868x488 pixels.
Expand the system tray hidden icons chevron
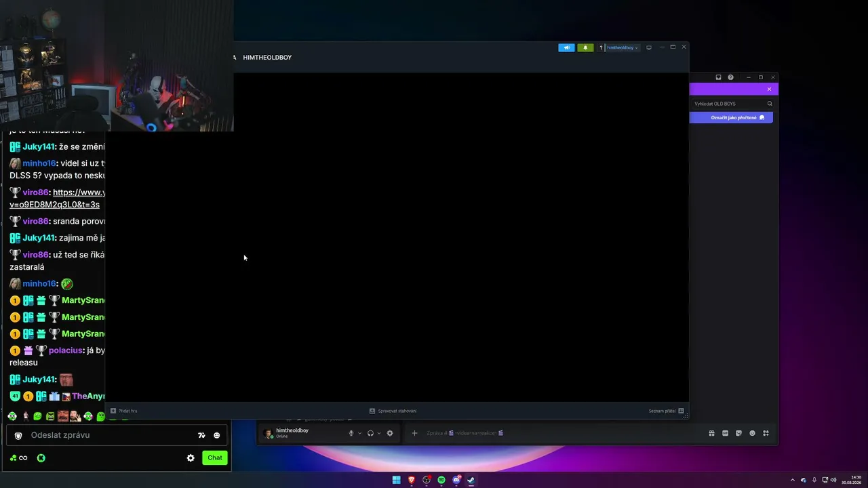[x=792, y=480]
